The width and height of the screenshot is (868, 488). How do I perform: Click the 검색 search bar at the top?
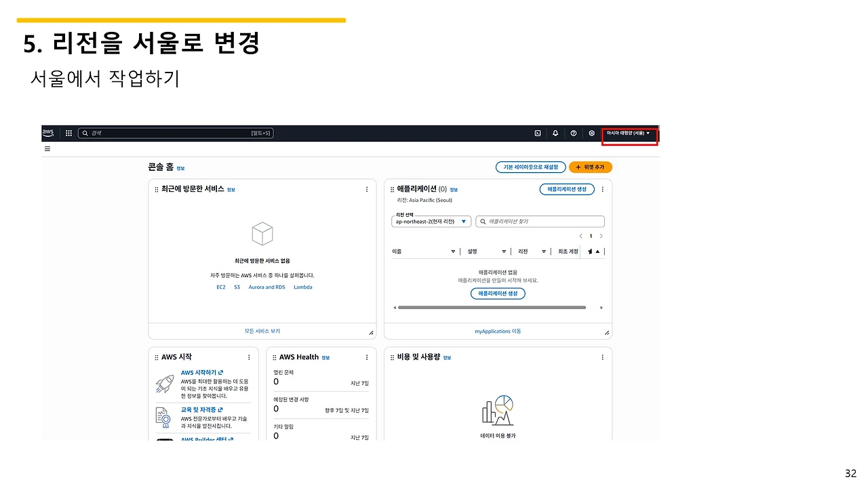pos(176,133)
